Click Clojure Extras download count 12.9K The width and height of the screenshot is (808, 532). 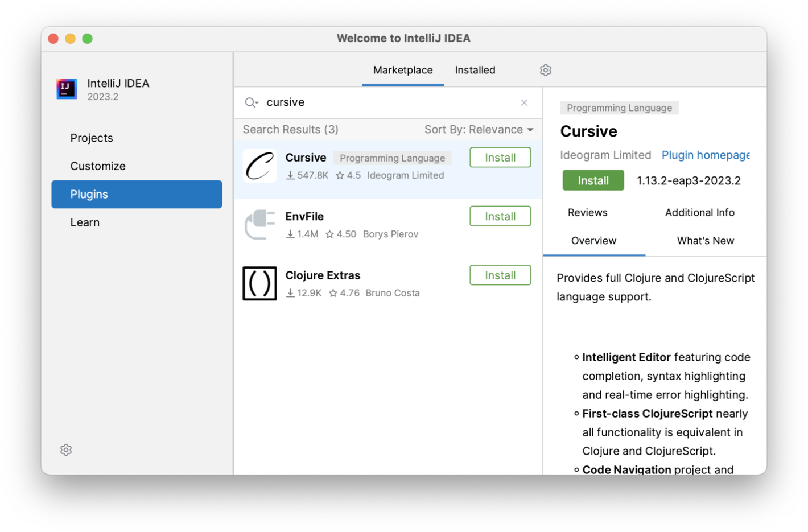(x=304, y=293)
